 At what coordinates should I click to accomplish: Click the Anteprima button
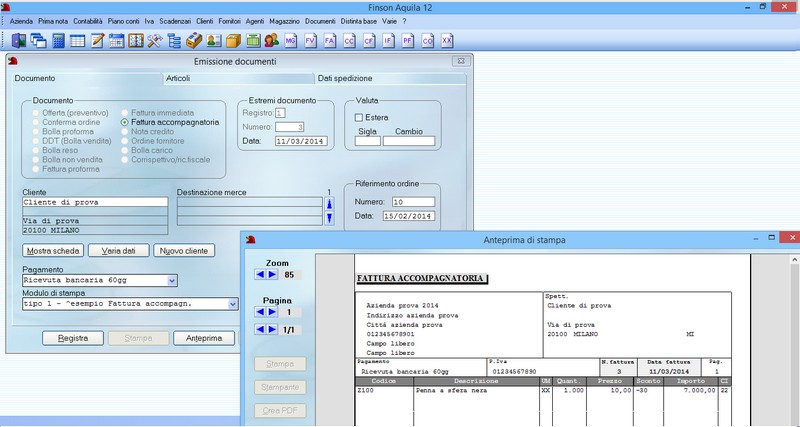[x=204, y=338]
